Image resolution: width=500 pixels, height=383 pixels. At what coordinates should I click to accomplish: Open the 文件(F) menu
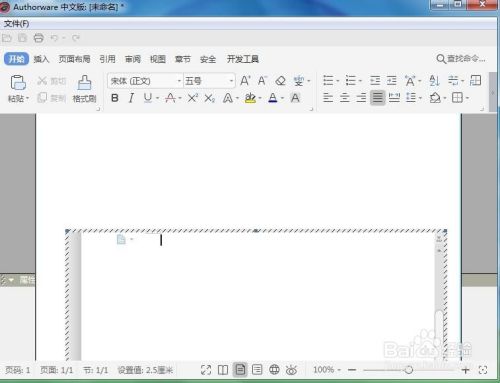click(16, 24)
